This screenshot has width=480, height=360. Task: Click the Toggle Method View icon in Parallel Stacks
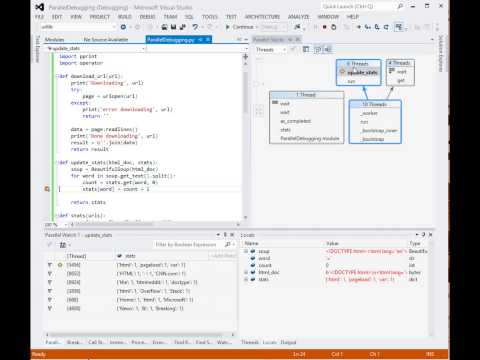[x=306, y=50]
